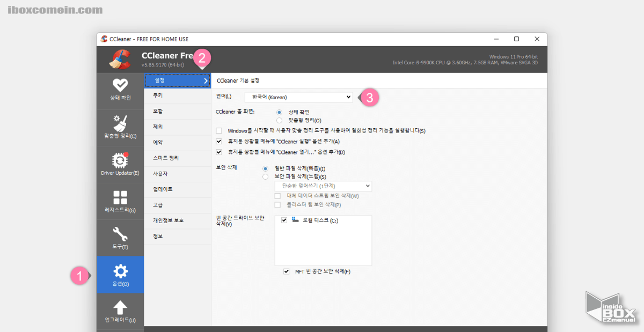644x332 pixels.
Task: Uncheck the 로컬 디스크 (C:) drive
Action: click(x=283, y=219)
